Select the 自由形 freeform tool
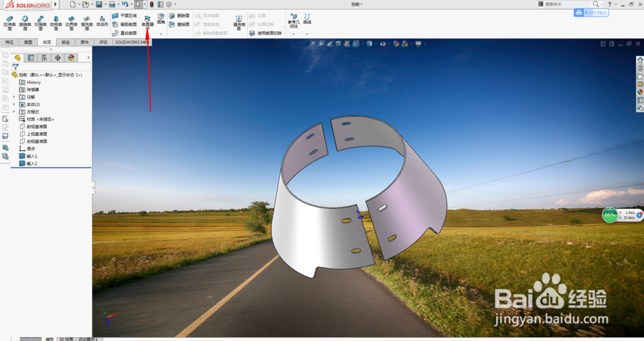Viewport: 644px width, 341px height. [102, 21]
